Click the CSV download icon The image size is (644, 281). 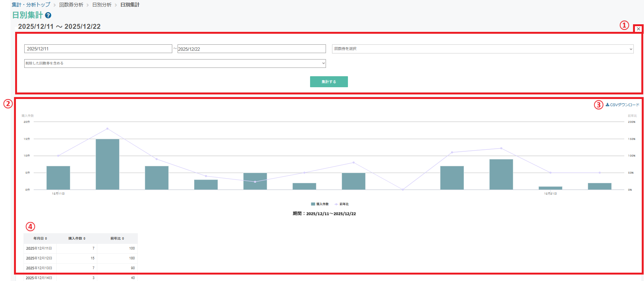coord(607,105)
